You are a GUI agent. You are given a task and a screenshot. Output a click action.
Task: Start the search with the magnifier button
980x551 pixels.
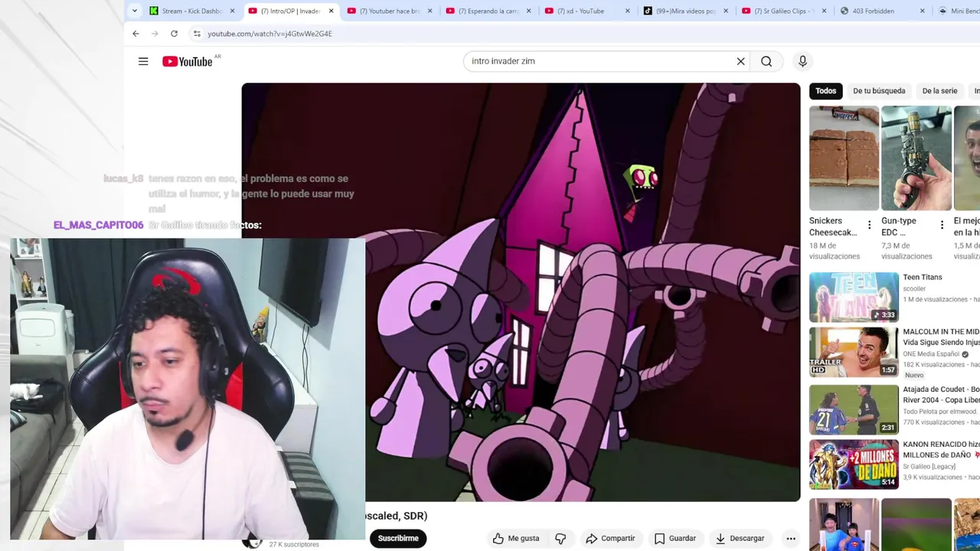click(x=766, y=61)
